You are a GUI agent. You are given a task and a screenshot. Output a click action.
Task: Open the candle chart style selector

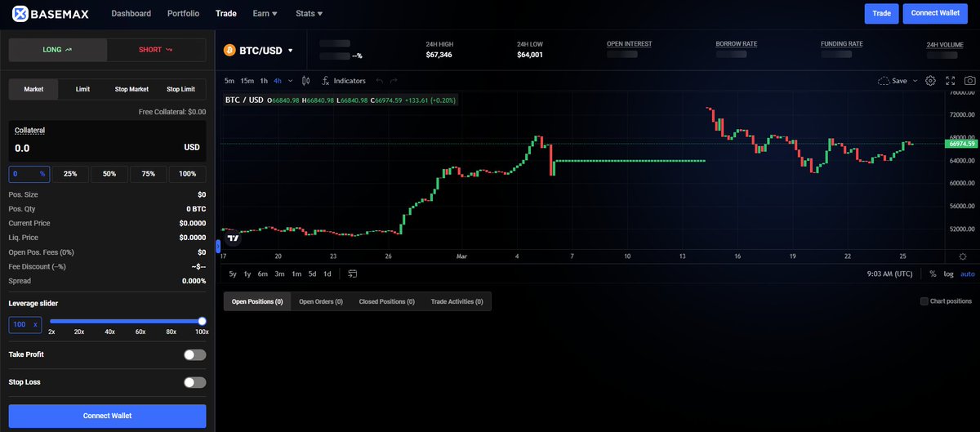pyautogui.click(x=306, y=81)
